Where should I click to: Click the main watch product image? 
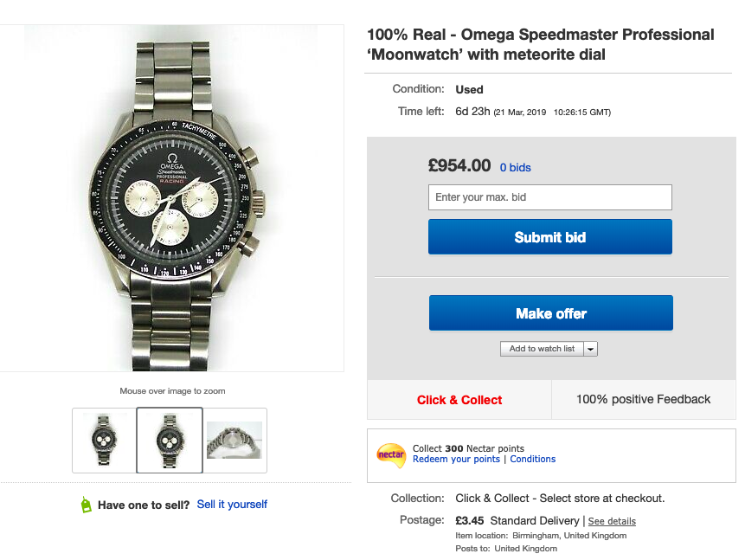[171, 198]
